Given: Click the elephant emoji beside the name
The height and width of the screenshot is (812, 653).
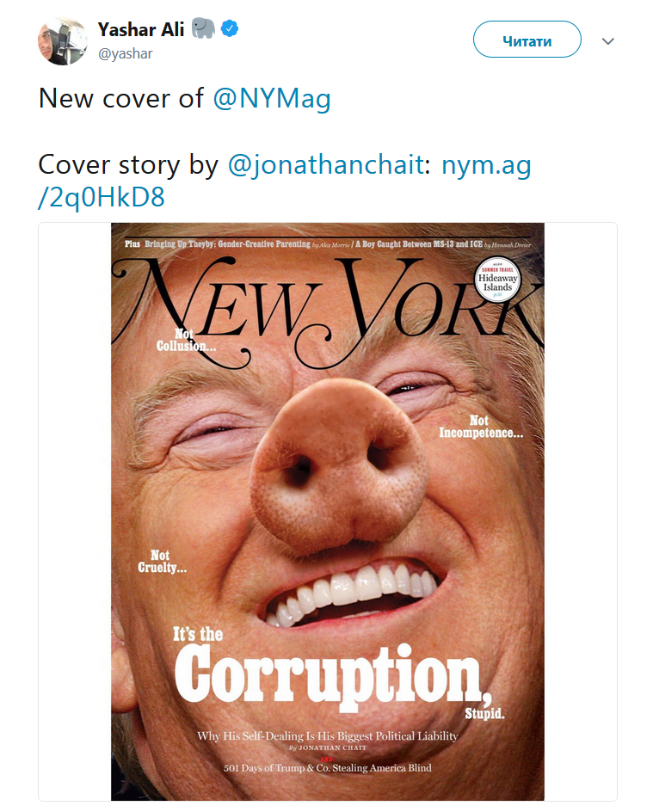Looking at the screenshot, I should (x=202, y=28).
